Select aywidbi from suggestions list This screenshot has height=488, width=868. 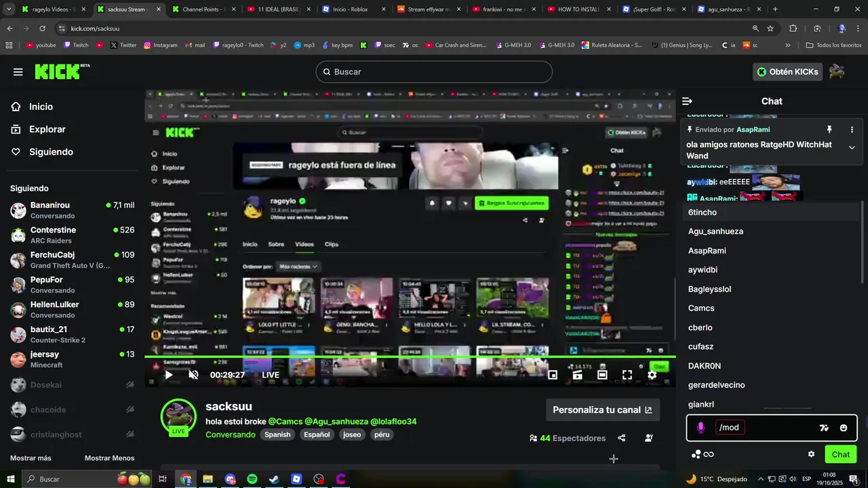coord(771,270)
